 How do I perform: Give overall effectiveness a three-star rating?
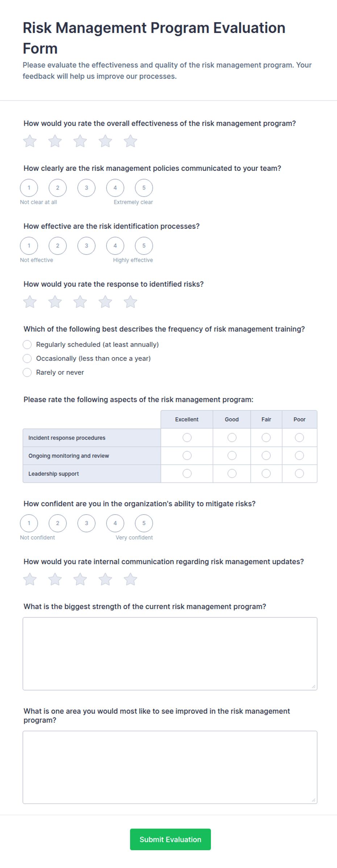80,141
